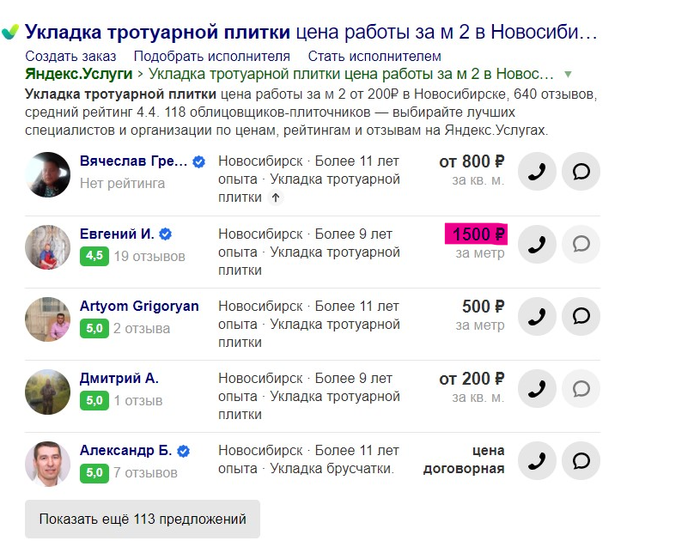
Task: Call Дмитрий А. with phone icon
Action: tap(537, 388)
